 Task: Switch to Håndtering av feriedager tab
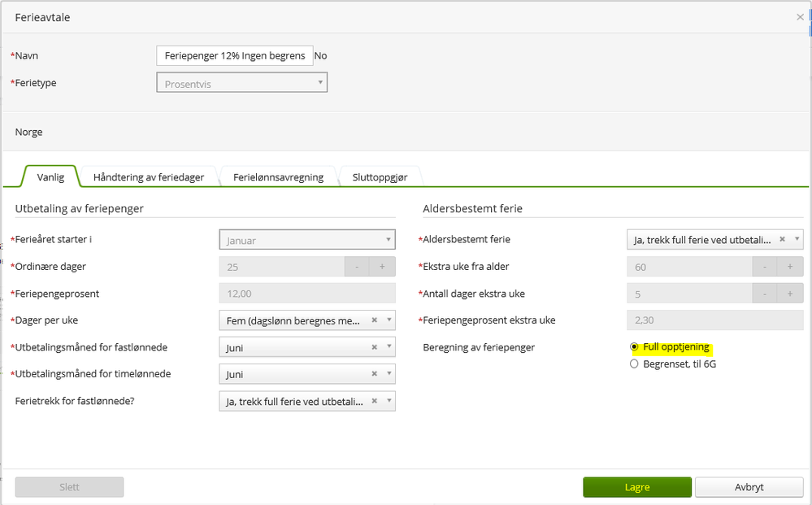[x=148, y=177]
